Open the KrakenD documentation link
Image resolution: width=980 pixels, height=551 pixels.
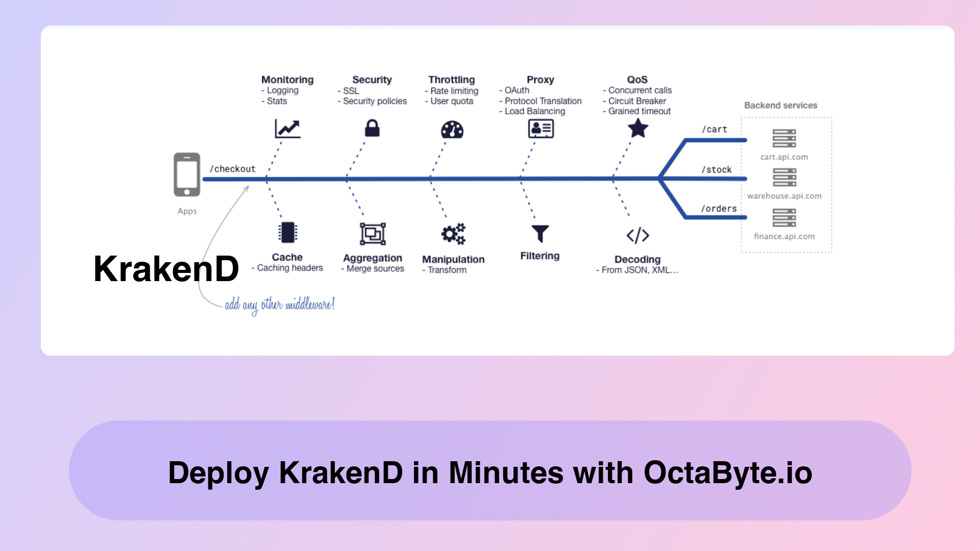(x=166, y=268)
